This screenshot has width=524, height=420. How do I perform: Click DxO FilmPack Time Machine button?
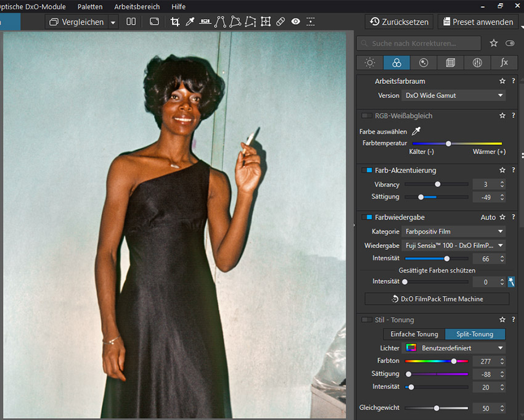pyautogui.click(x=437, y=299)
